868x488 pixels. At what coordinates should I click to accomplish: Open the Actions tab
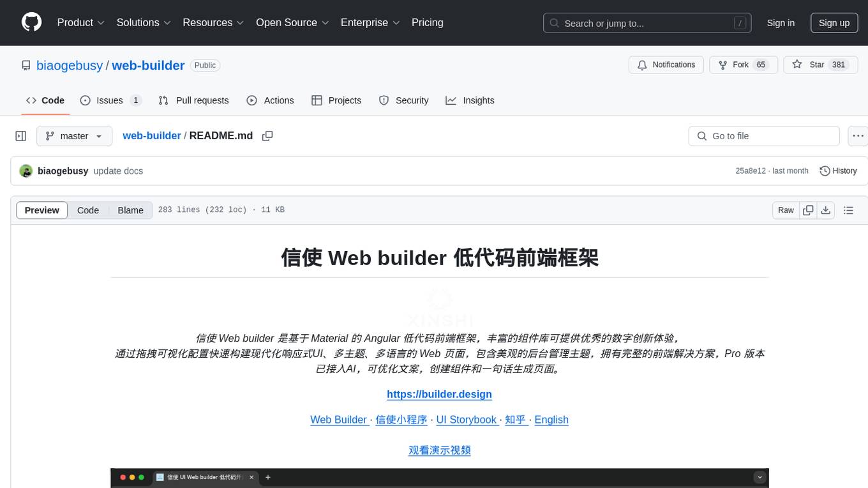[270, 100]
